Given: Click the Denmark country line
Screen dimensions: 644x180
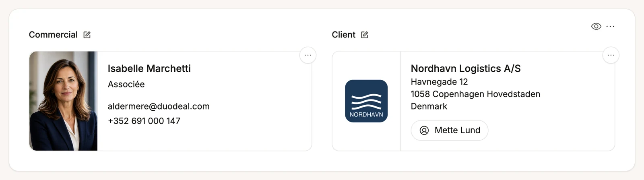Looking at the screenshot, I should pos(429,106).
